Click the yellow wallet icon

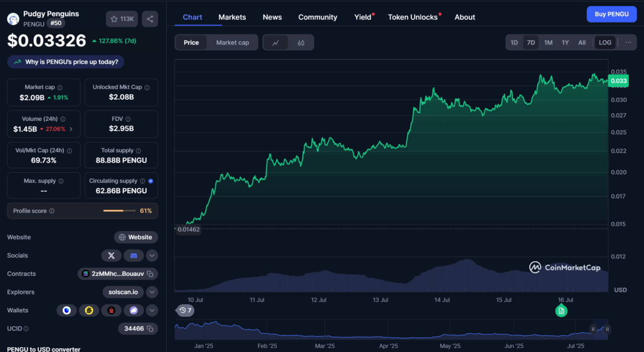[x=89, y=310]
